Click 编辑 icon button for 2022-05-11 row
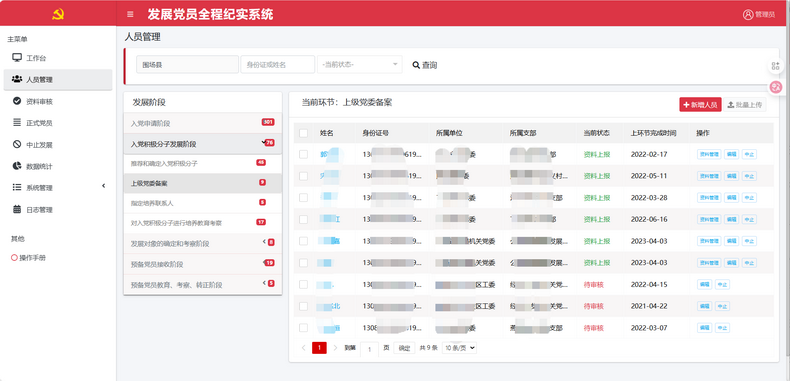This screenshot has height=381, width=790. click(x=732, y=176)
